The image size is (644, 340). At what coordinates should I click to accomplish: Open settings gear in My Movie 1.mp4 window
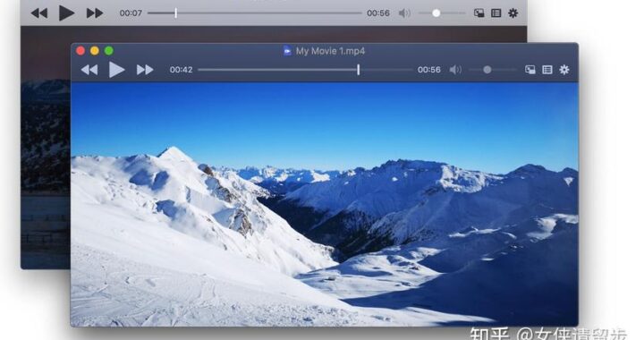tap(564, 70)
